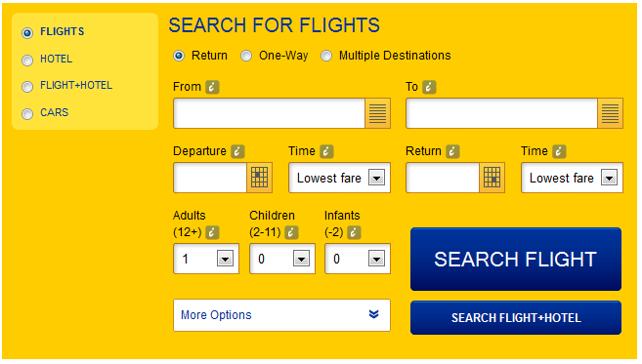
Task: Switch to the HOTEL search option
Action: pyautogui.click(x=27, y=61)
